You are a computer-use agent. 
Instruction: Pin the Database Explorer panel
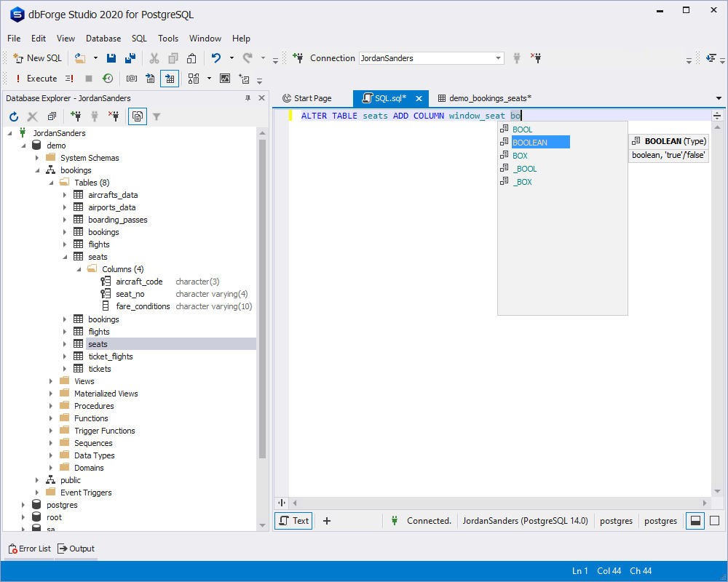pos(248,98)
